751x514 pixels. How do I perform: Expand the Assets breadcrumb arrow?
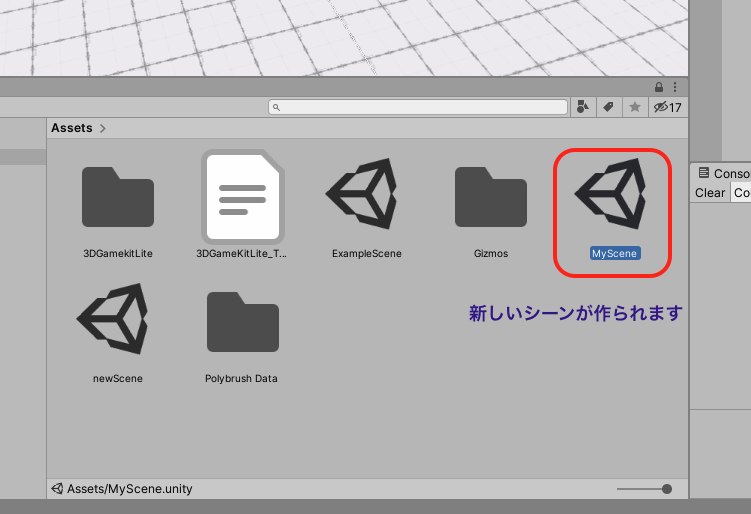tap(103, 128)
